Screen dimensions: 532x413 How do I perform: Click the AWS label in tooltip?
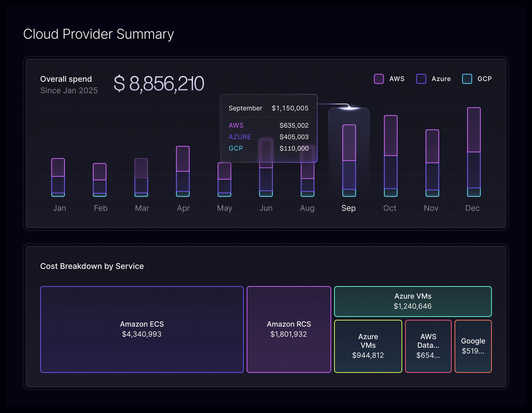point(236,125)
